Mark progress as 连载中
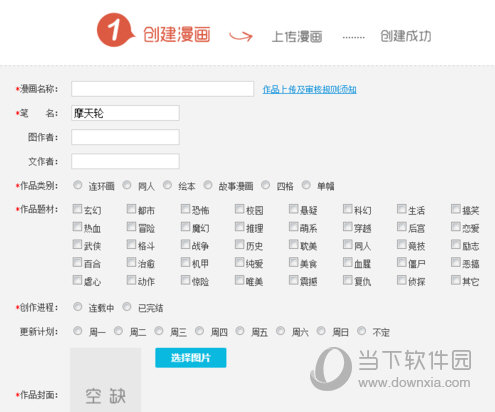Viewport: 495px width, 412px height. 78,307
